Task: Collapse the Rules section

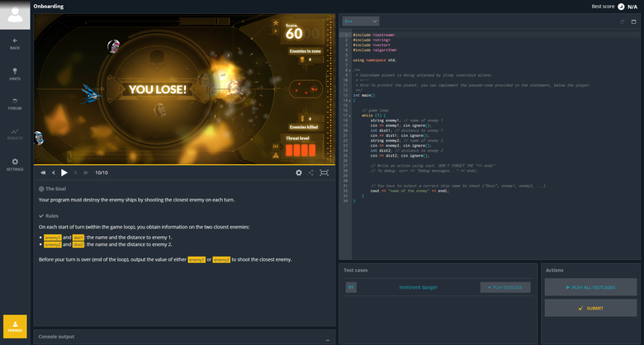Action: tap(49, 216)
